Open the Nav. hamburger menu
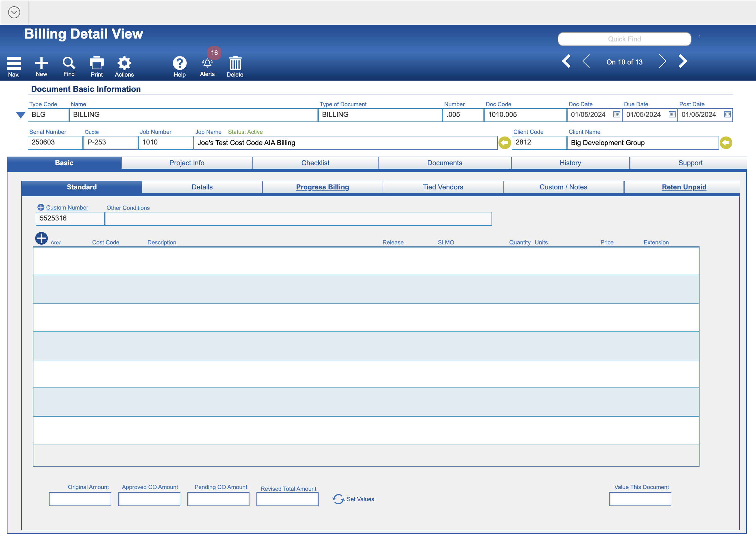Screen dimensions: 756x540 14,63
